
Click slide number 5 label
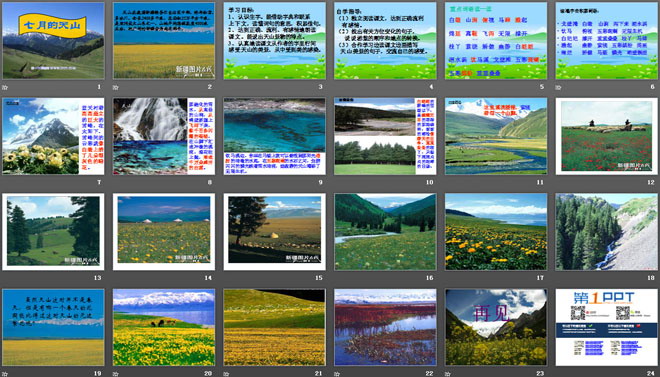coord(542,87)
